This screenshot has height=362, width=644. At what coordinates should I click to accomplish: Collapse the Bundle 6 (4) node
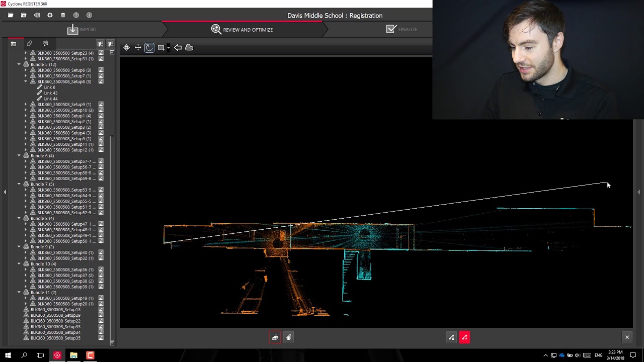point(19,155)
